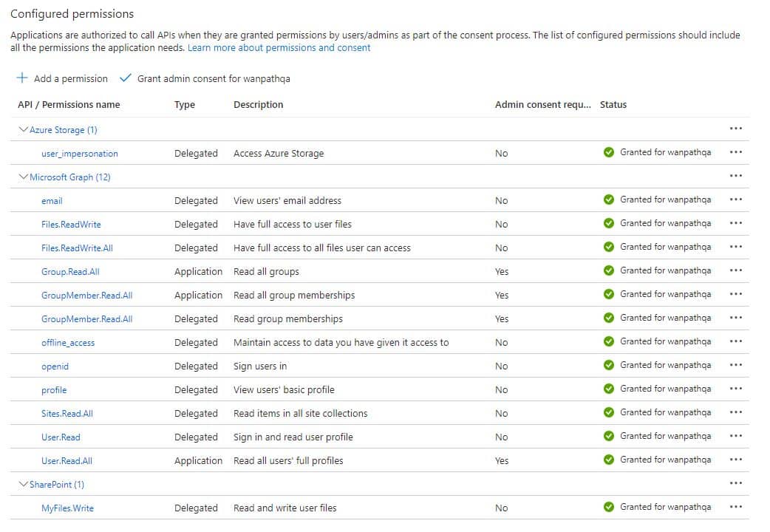Select the Group.Read.All permission
This screenshot has width=770, height=532.
click(x=70, y=272)
